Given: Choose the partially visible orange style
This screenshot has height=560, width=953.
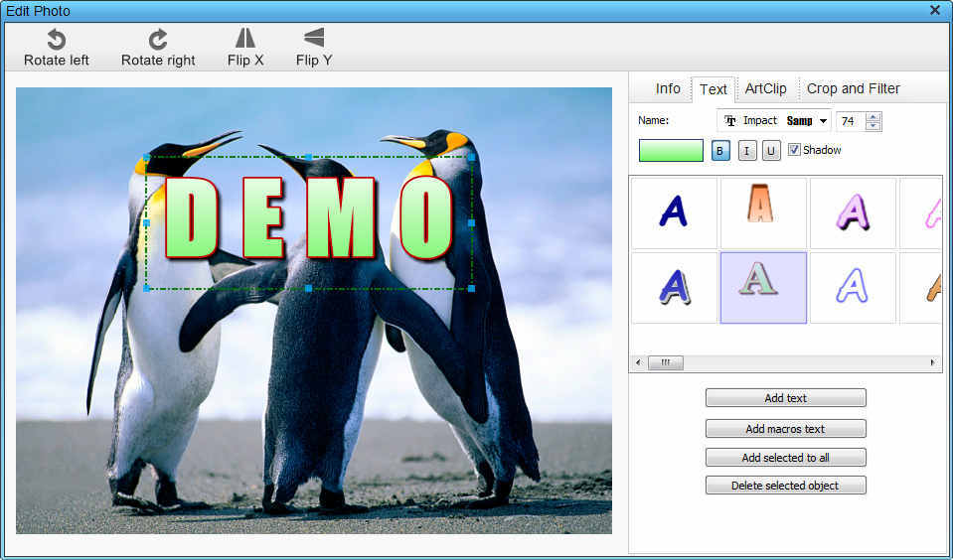Looking at the screenshot, I should click(921, 288).
